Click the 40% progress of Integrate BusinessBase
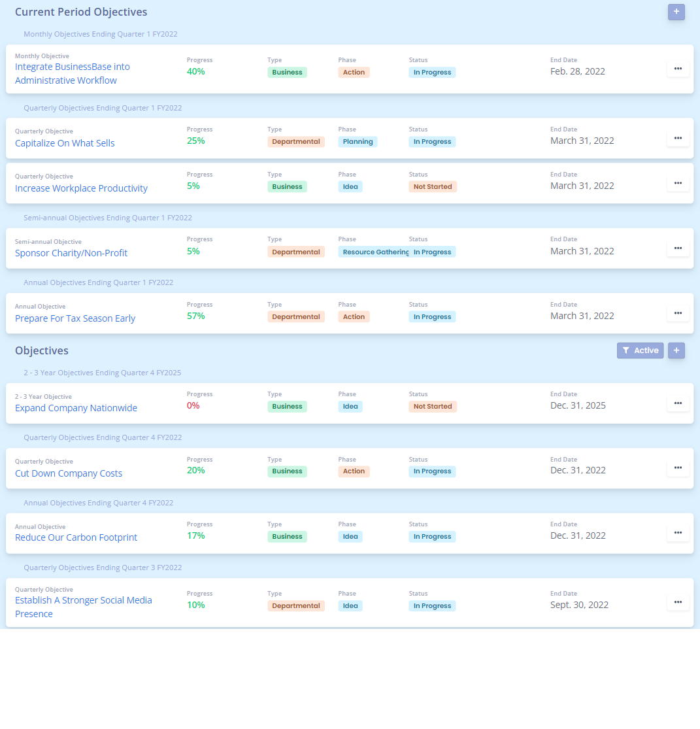This screenshot has height=729, width=700. pyautogui.click(x=195, y=72)
